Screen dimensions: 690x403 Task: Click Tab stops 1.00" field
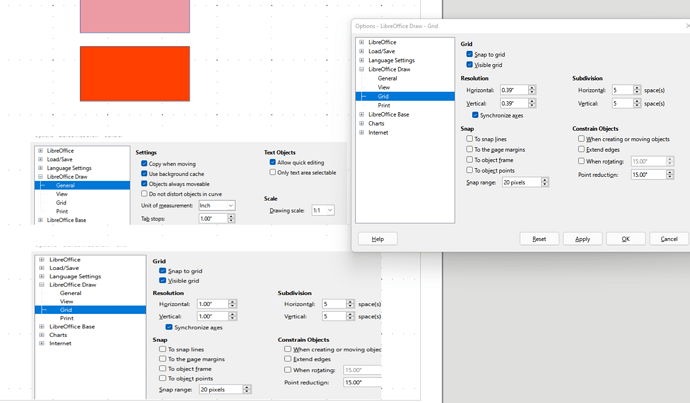point(213,219)
